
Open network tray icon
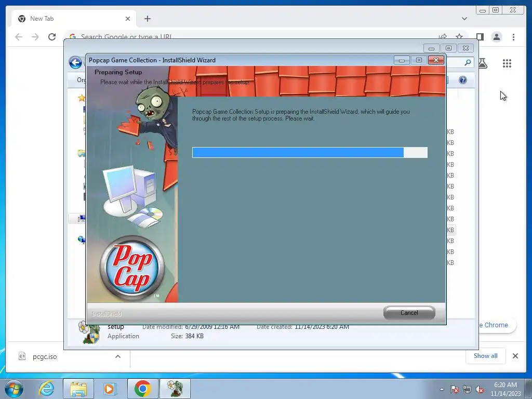467,390
